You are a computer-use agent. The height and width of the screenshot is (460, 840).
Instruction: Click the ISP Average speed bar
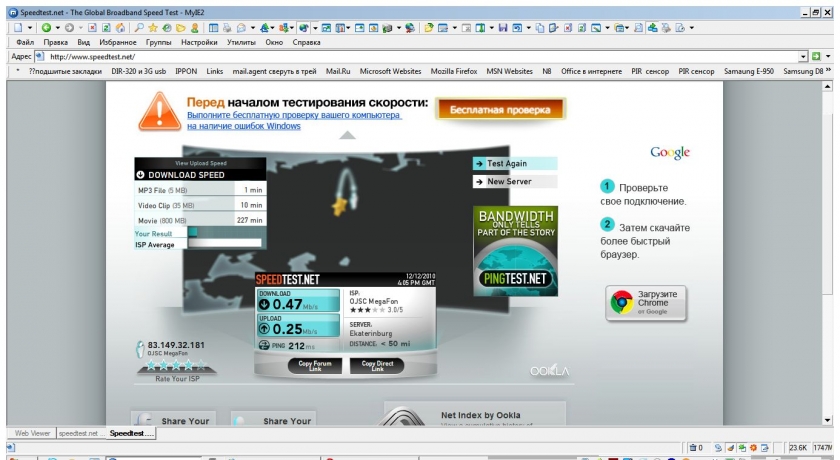click(225, 244)
